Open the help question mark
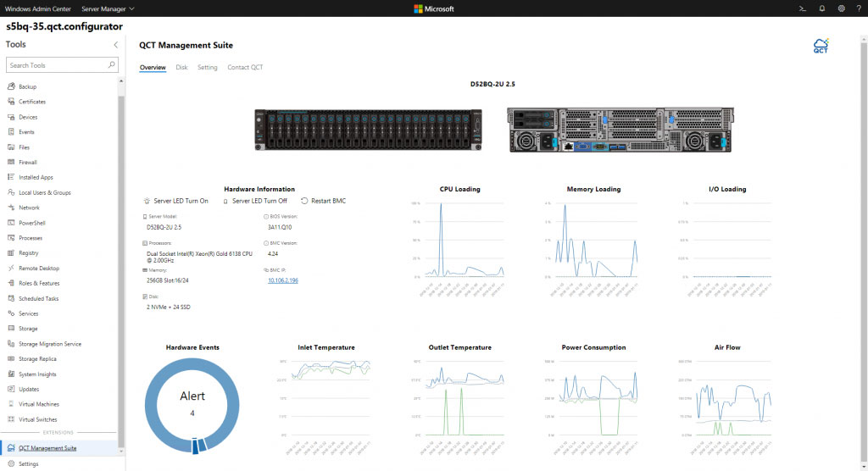Image resolution: width=868 pixels, height=471 pixels. pyautogui.click(x=859, y=8)
